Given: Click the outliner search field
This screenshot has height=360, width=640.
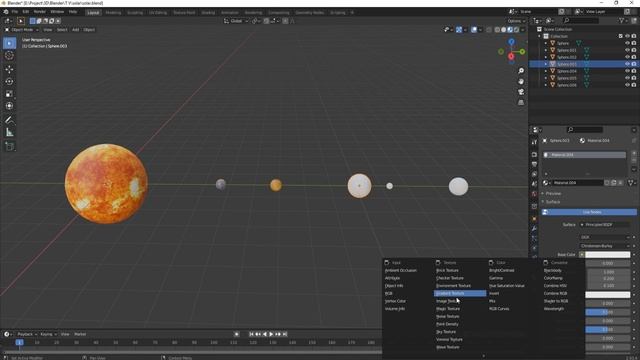Looking at the screenshot, I should [x=581, y=20].
